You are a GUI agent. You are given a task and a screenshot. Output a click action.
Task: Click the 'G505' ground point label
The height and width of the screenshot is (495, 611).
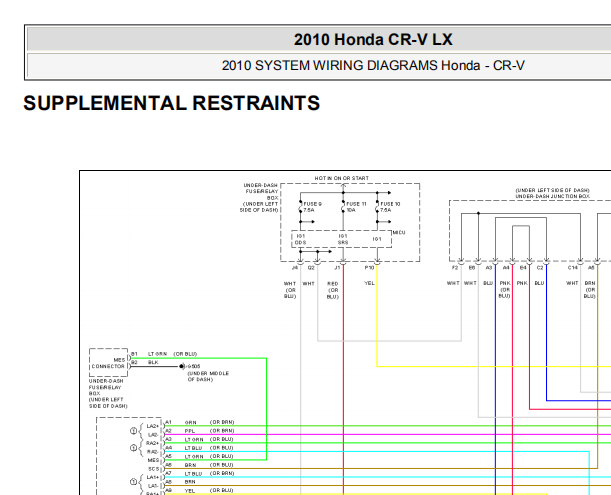[194, 366]
